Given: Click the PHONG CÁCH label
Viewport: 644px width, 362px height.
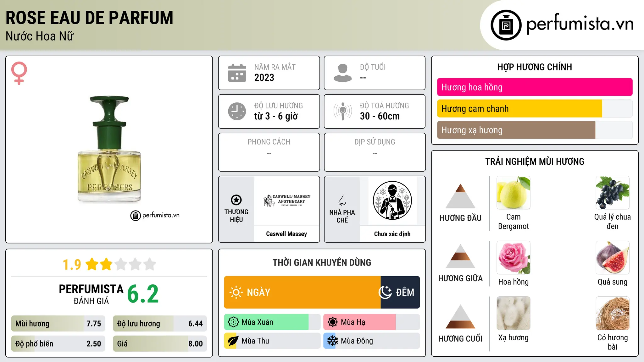Looking at the screenshot, I should [x=269, y=142].
